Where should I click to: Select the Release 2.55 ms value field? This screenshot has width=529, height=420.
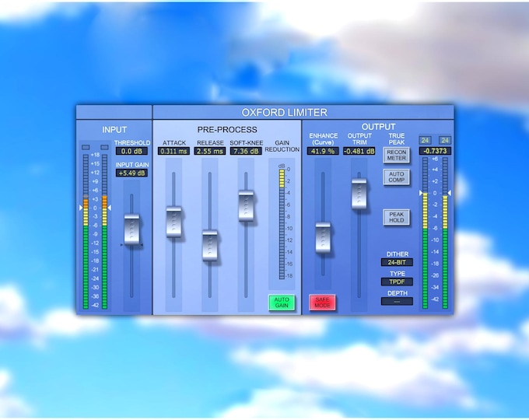tap(210, 151)
